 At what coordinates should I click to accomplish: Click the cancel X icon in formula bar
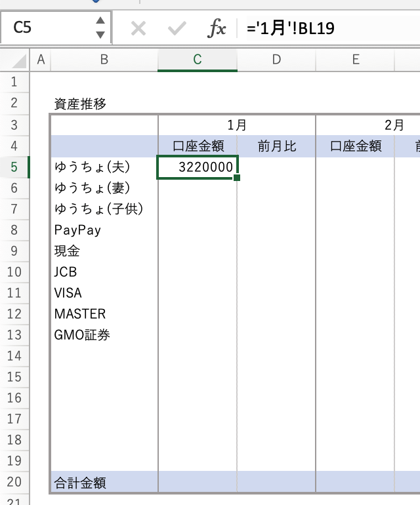[x=138, y=28]
